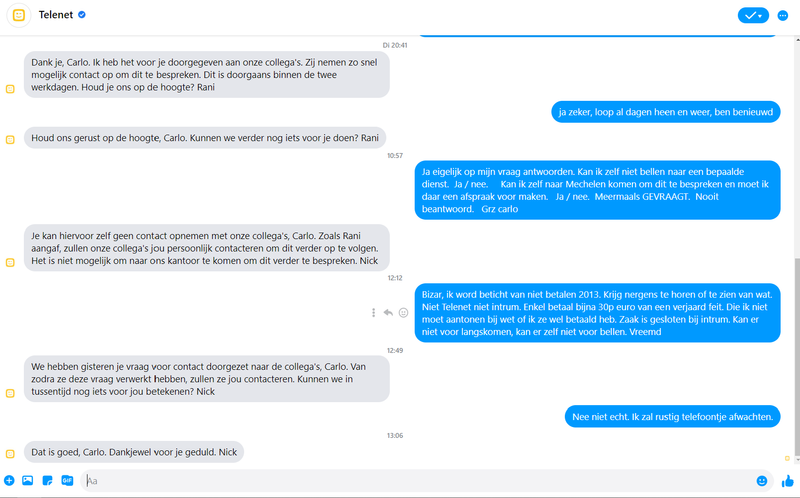
Task: Open Telenet profile picture in header
Action: 19,15
